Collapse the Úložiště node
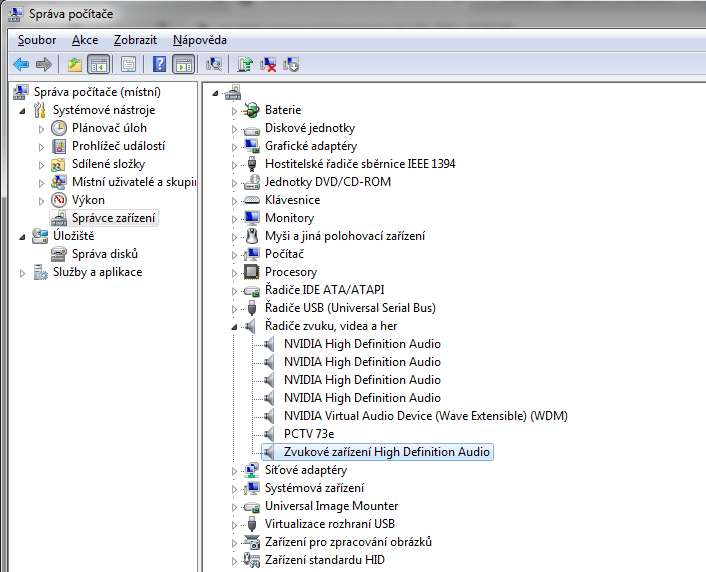The width and height of the screenshot is (706, 572). click(23, 237)
